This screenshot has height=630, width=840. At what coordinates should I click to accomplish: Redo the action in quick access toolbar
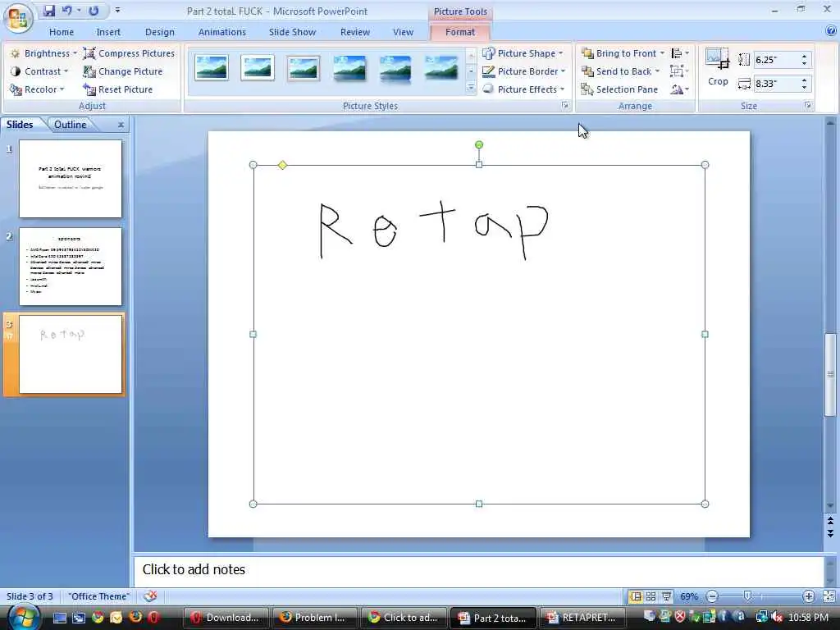[94, 10]
